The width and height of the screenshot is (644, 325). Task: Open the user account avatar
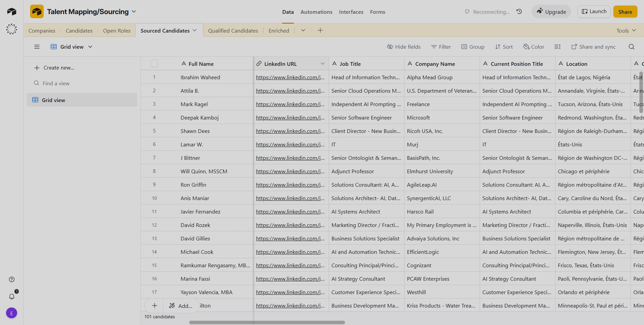(12, 313)
